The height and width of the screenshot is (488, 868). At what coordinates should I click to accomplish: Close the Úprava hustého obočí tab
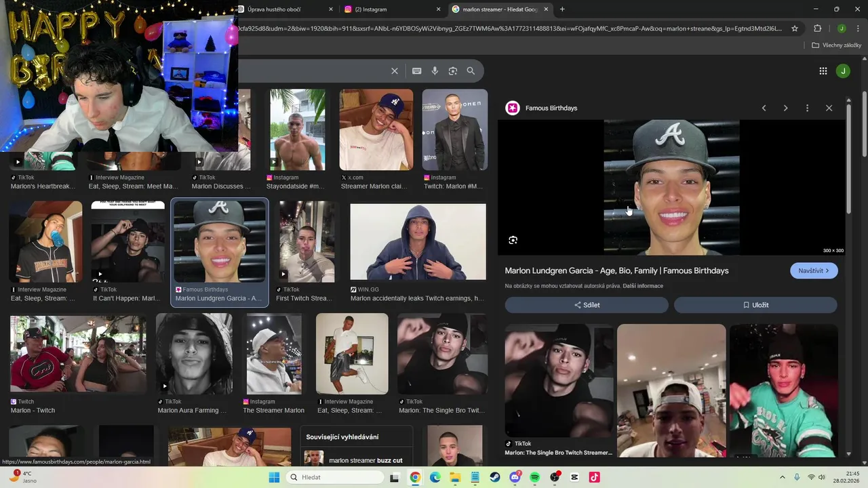pos(331,9)
